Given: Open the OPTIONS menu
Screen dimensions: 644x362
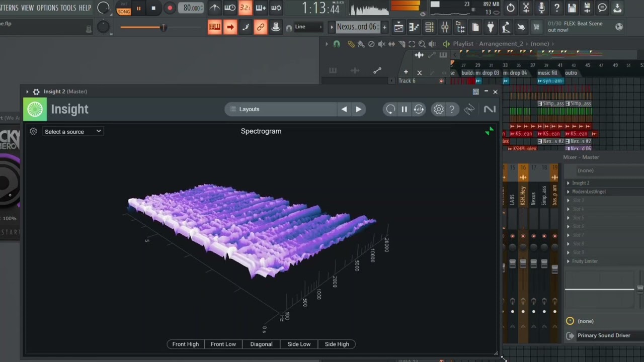Looking at the screenshot, I should (x=47, y=8).
